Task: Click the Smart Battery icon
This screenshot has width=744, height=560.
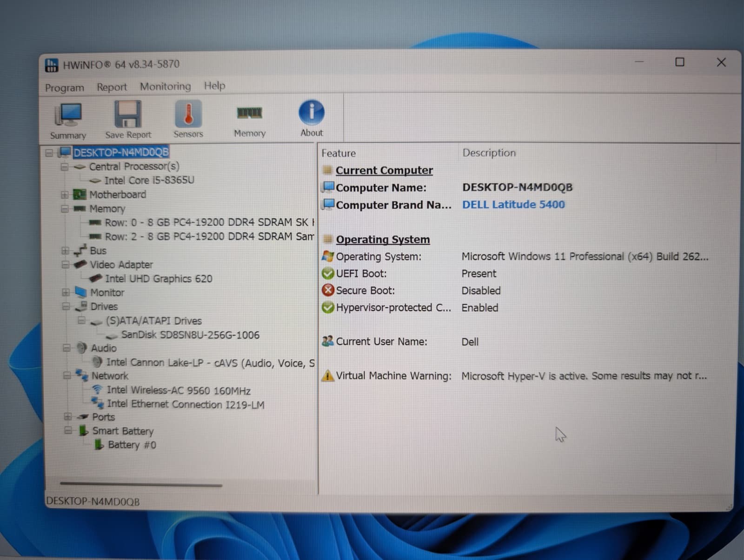Action: [x=84, y=431]
